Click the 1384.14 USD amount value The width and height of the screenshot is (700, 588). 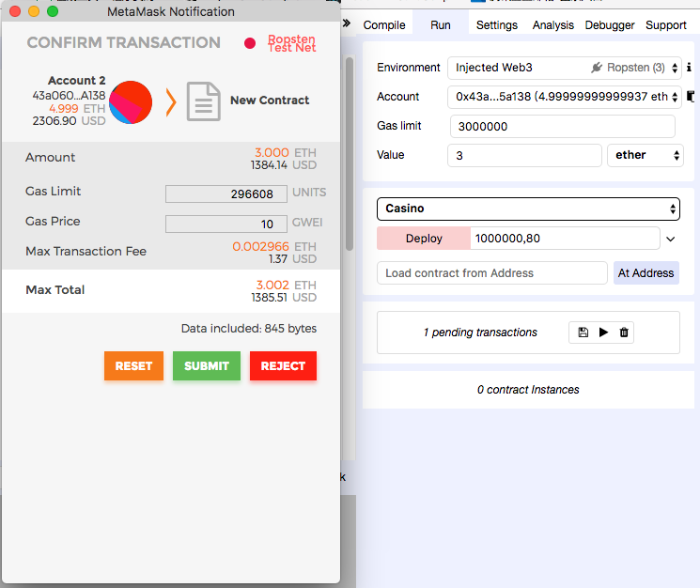pos(284,165)
